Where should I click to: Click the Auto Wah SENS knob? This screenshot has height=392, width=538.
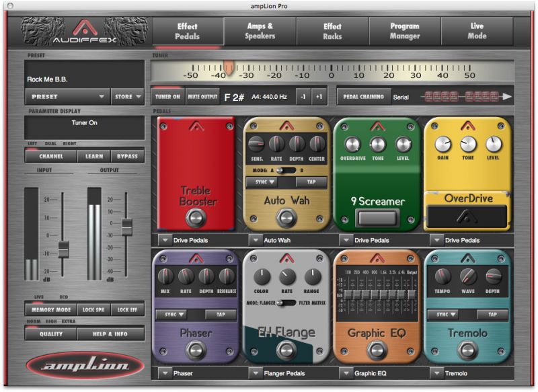pos(256,144)
